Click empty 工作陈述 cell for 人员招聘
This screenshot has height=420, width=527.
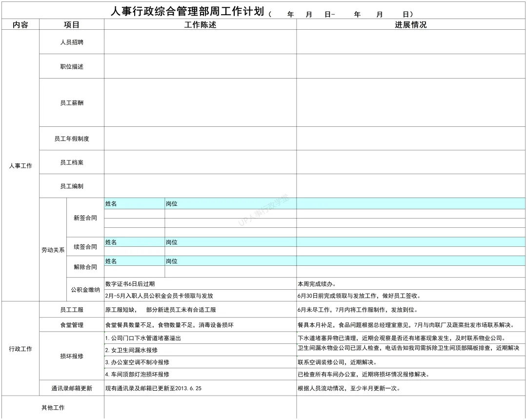click(201, 42)
